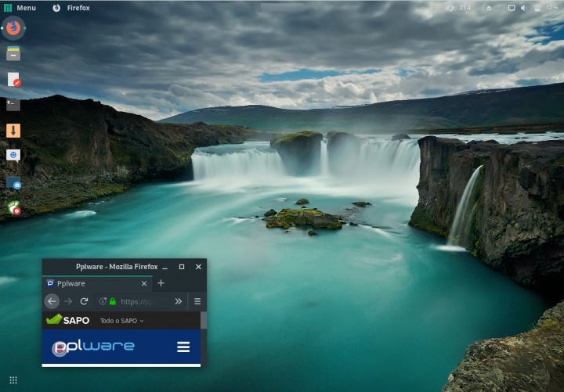Screen dimensions: 564x392
Task: Click the orange download app dock icon
Action: [x=13, y=130]
